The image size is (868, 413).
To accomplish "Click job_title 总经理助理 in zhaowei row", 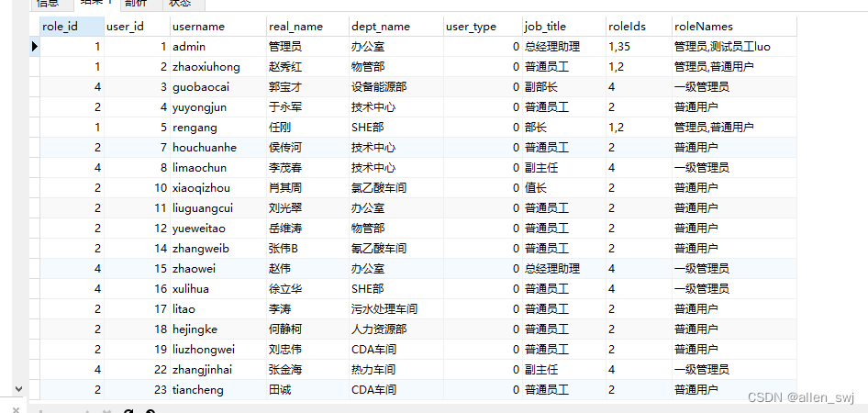I will click(564, 269).
